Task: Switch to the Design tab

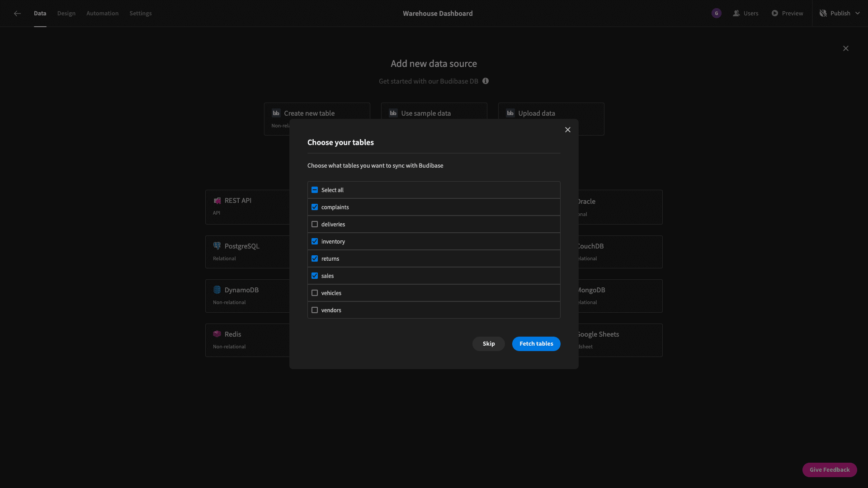Action: 66,14
